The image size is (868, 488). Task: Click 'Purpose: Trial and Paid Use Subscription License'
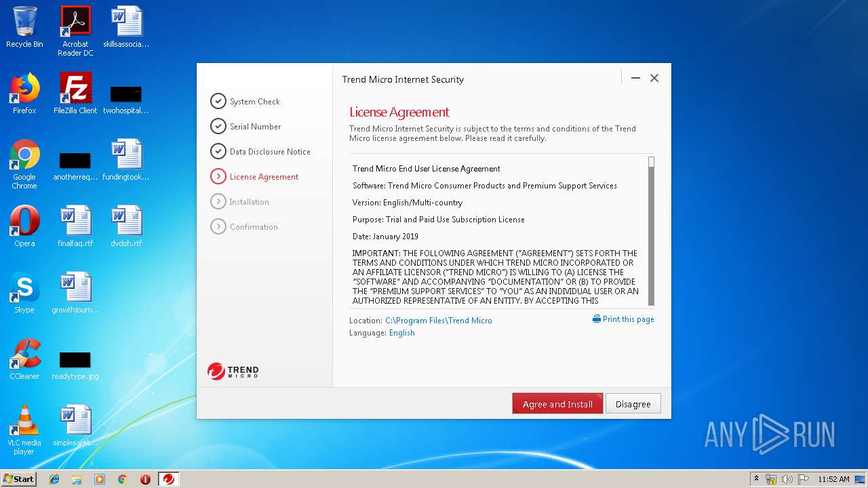point(439,220)
